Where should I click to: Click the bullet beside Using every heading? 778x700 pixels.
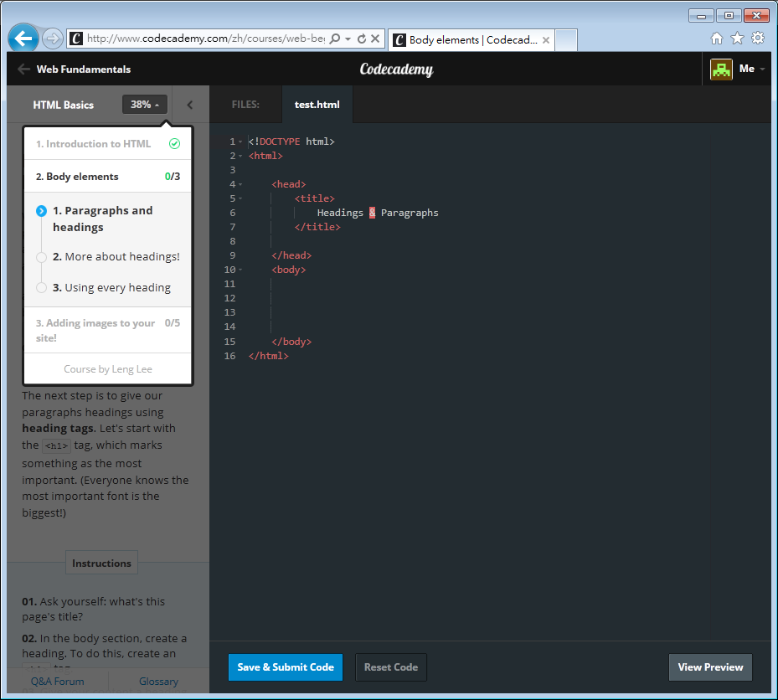coord(42,288)
